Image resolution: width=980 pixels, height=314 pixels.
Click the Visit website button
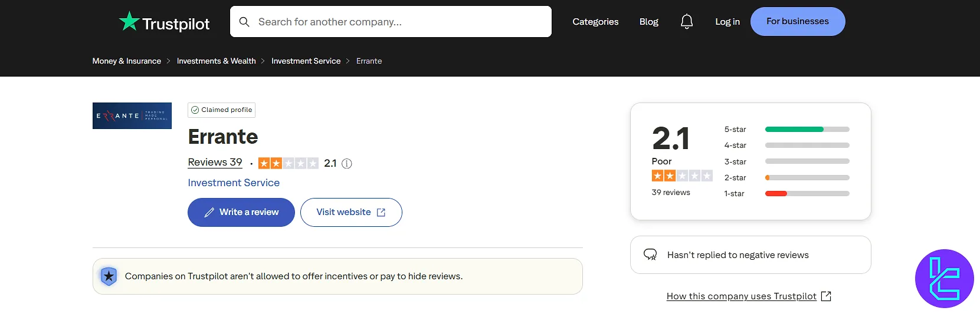point(351,212)
